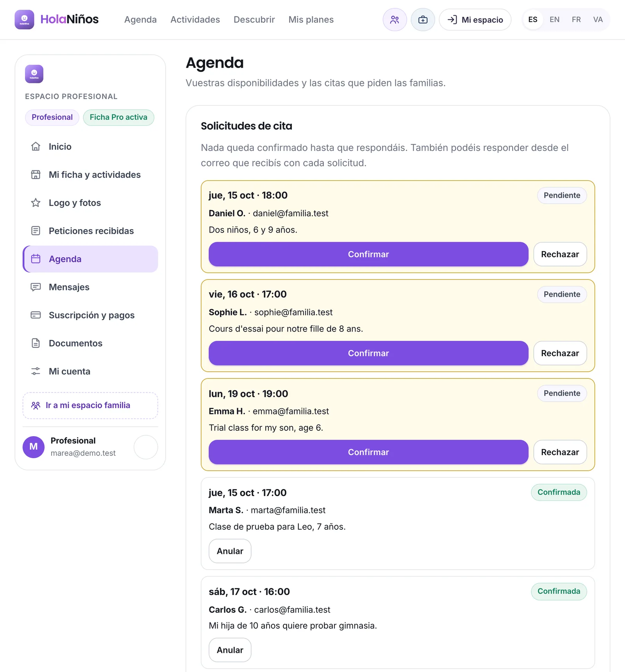Reject Sophie L.'s appointment request

[560, 353]
